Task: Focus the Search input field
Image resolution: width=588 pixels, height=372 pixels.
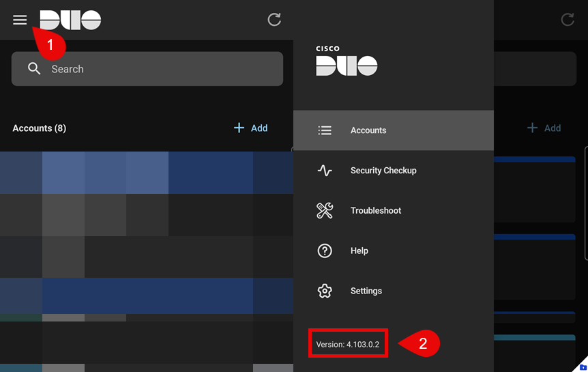Action: [x=157, y=69]
